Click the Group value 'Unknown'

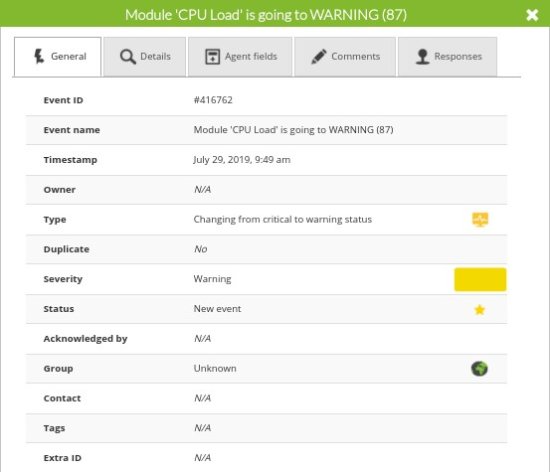coord(215,369)
